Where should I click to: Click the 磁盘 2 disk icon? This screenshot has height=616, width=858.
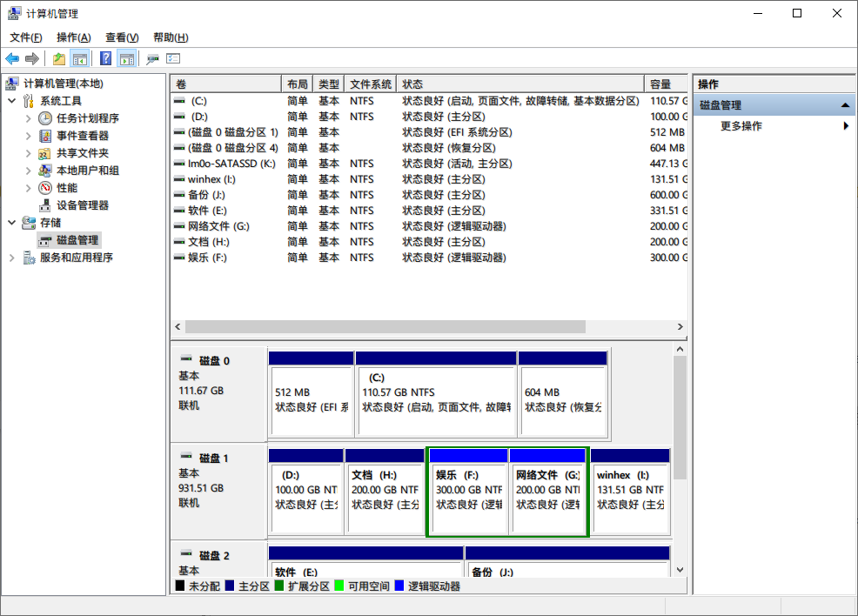186,553
